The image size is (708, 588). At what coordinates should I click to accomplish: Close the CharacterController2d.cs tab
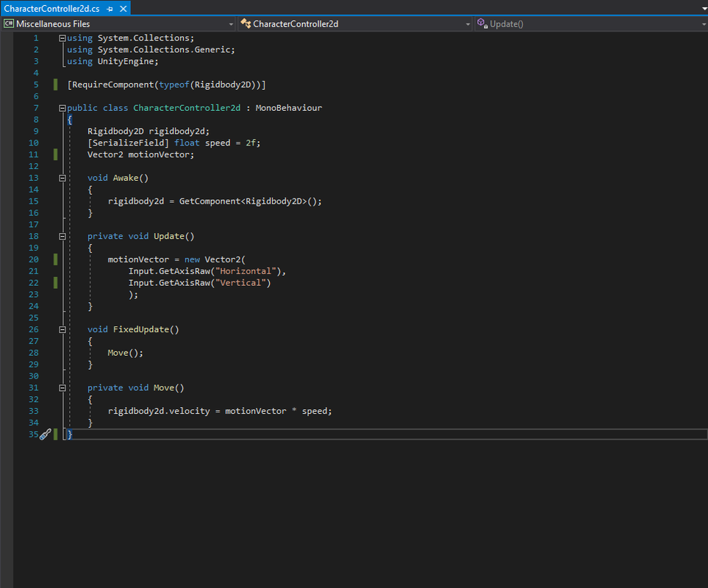coord(122,8)
